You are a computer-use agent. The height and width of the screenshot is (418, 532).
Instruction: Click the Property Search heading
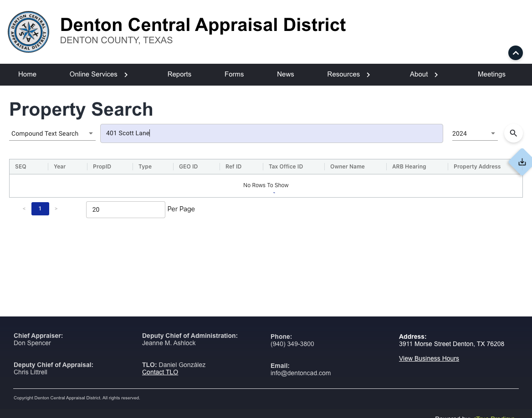81,109
